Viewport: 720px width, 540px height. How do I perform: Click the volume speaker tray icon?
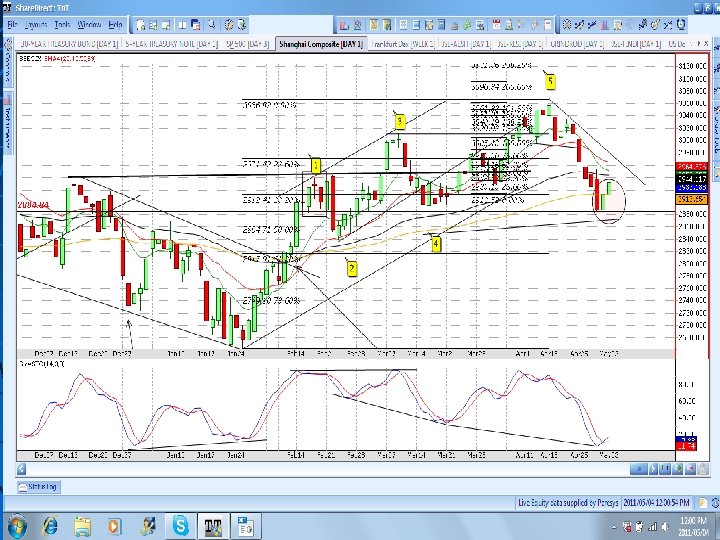(x=665, y=527)
